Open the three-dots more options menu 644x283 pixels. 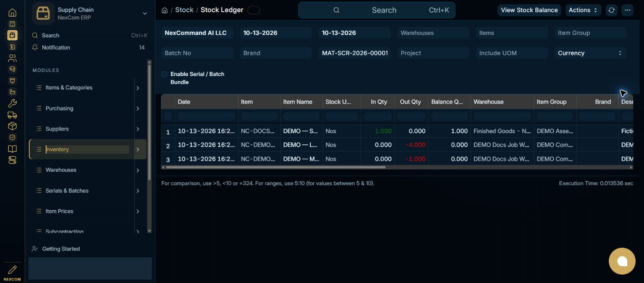tap(627, 10)
